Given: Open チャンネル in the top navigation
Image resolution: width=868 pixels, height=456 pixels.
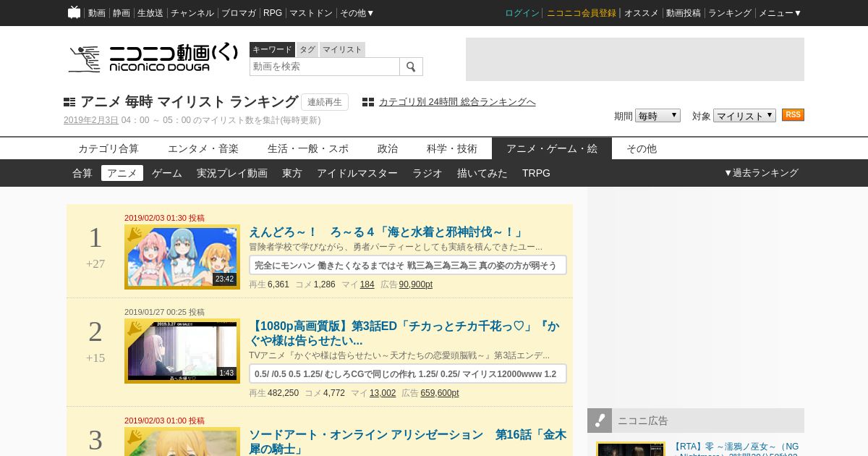Looking at the screenshot, I should 192,13.
